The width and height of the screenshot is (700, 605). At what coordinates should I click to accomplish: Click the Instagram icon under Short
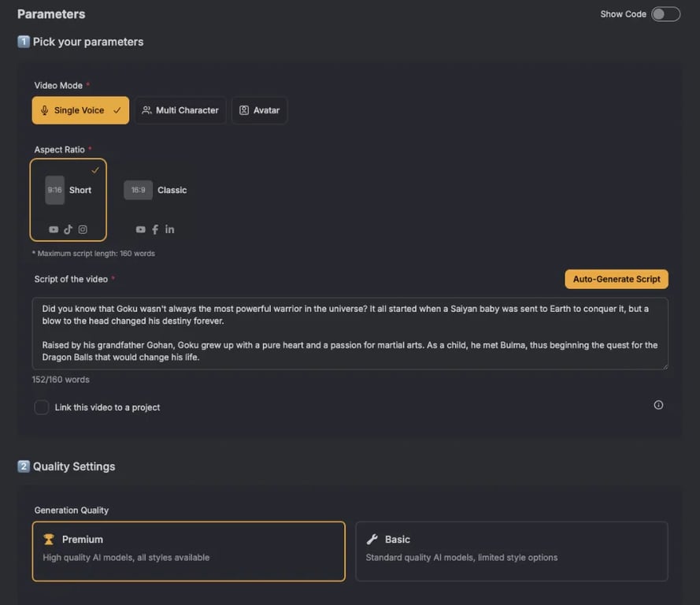(x=83, y=229)
